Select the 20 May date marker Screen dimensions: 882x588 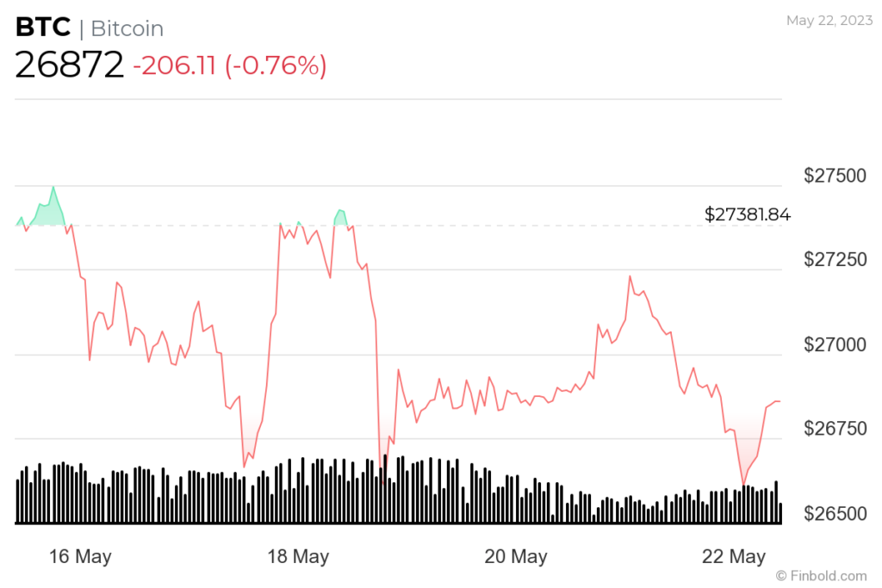click(516, 557)
